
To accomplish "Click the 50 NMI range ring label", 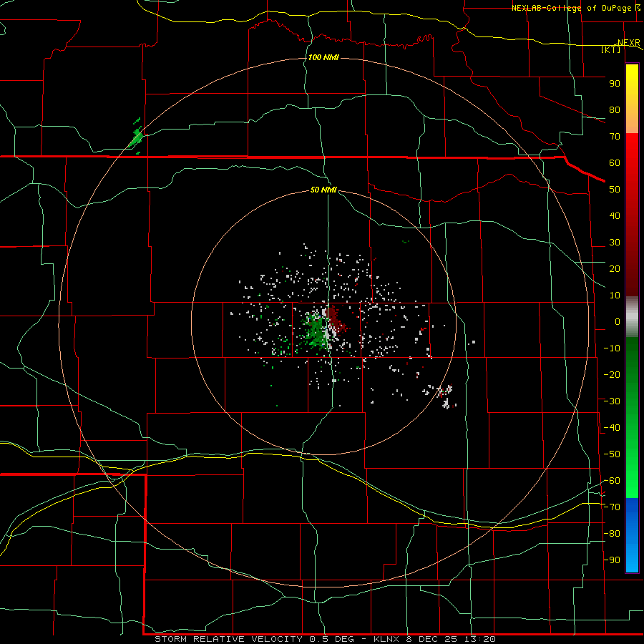I will tap(323, 190).
